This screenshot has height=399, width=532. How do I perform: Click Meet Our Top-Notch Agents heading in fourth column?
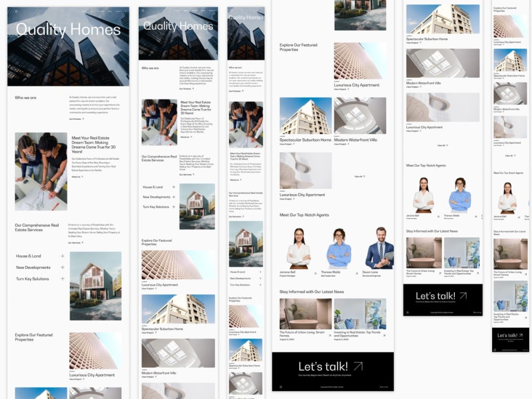click(x=304, y=215)
